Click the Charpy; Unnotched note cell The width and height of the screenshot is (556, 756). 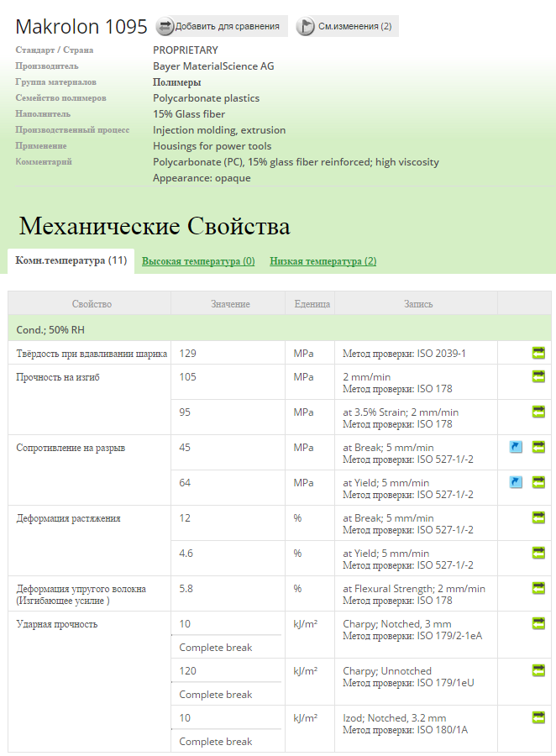416,682
